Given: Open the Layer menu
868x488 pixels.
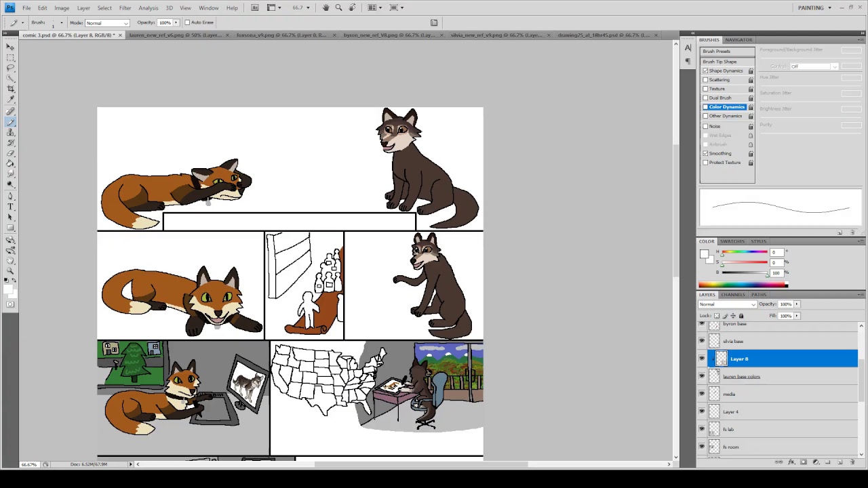Looking at the screenshot, I should tap(83, 8).
